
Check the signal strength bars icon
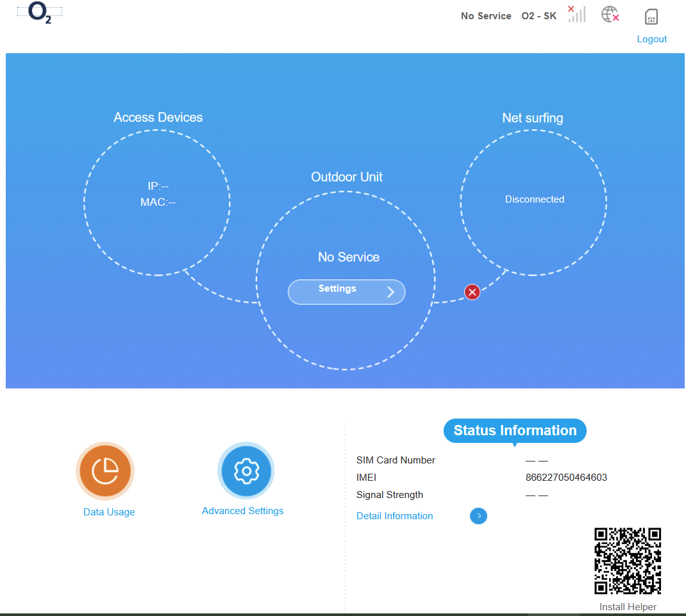click(x=576, y=14)
